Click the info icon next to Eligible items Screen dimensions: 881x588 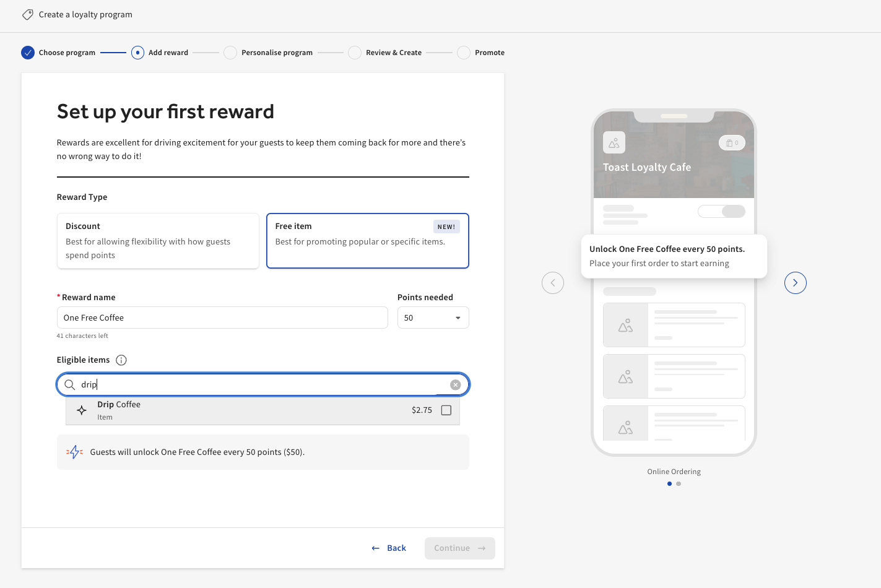coord(121,360)
